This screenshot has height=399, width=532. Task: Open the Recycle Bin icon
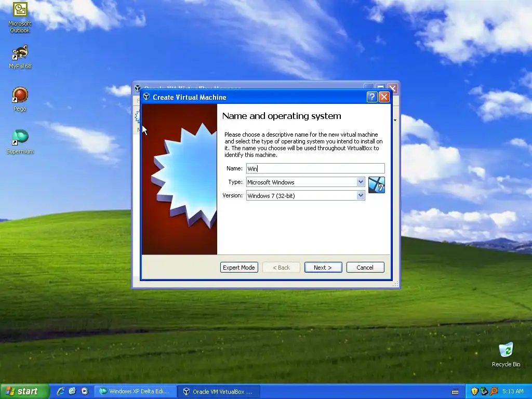coord(506,354)
